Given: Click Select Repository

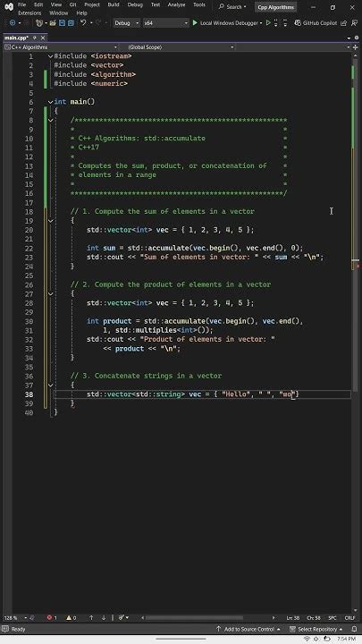Looking at the screenshot, I should [316, 629].
